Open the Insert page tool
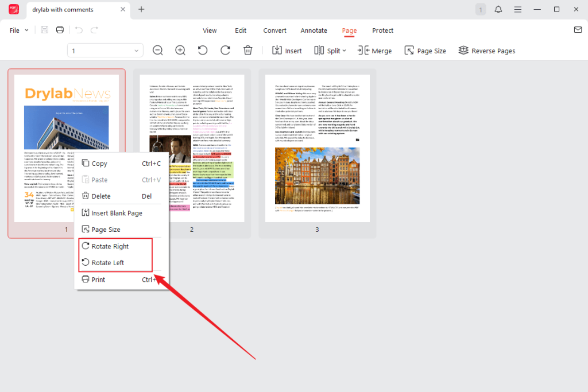Viewport: 588px width, 392px height. click(x=287, y=51)
